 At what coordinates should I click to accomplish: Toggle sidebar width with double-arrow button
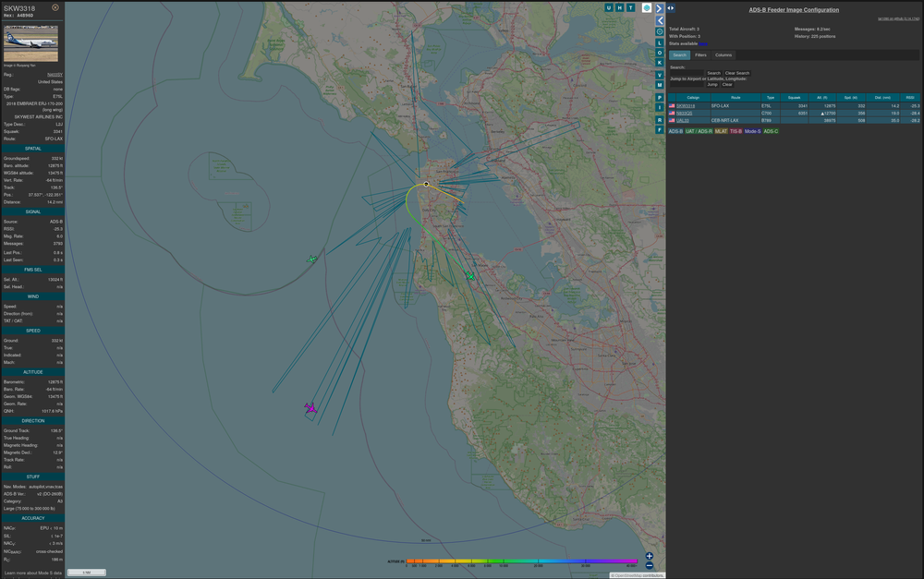click(672, 7)
